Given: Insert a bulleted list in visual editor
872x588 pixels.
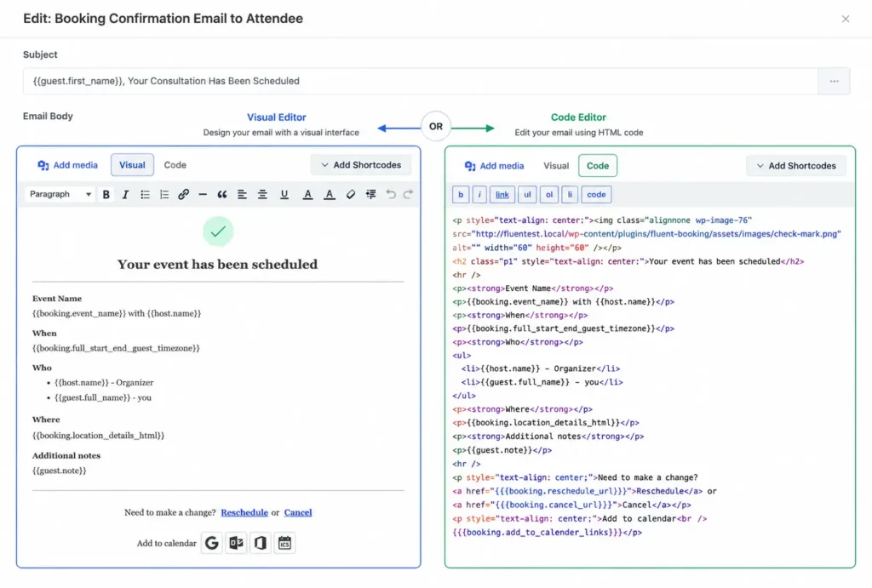Looking at the screenshot, I should [x=145, y=195].
